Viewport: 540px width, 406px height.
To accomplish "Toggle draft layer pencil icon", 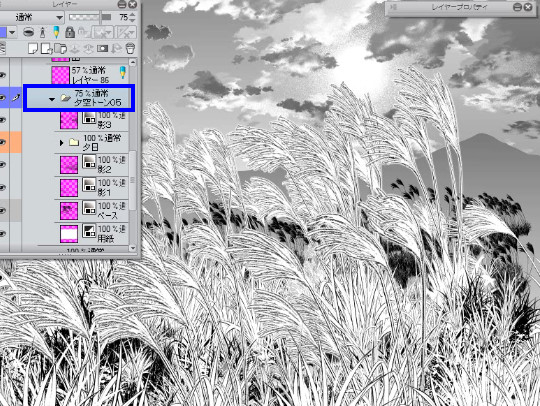I will (x=56, y=32).
